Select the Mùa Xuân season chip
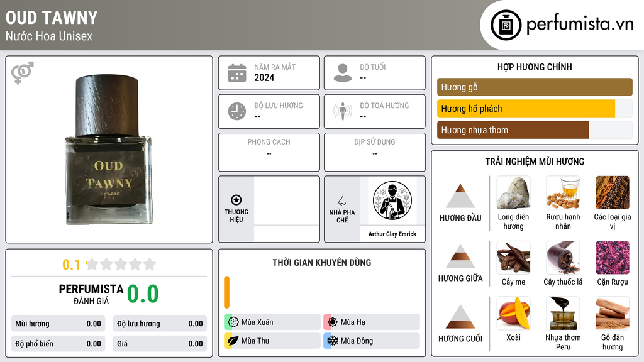This screenshot has height=362, width=644. pyautogui.click(x=272, y=322)
